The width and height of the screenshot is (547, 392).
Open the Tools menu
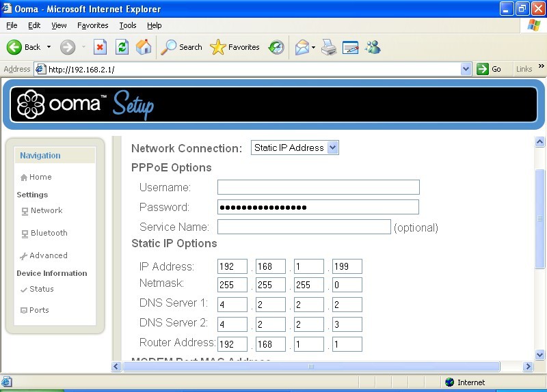[x=128, y=25]
